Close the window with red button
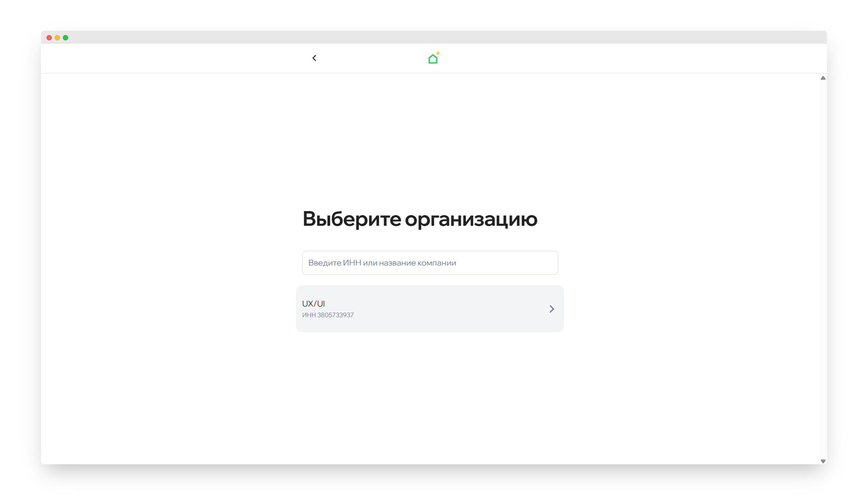The height and width of the screenshot is (495, 868). (x=49, y=38)
